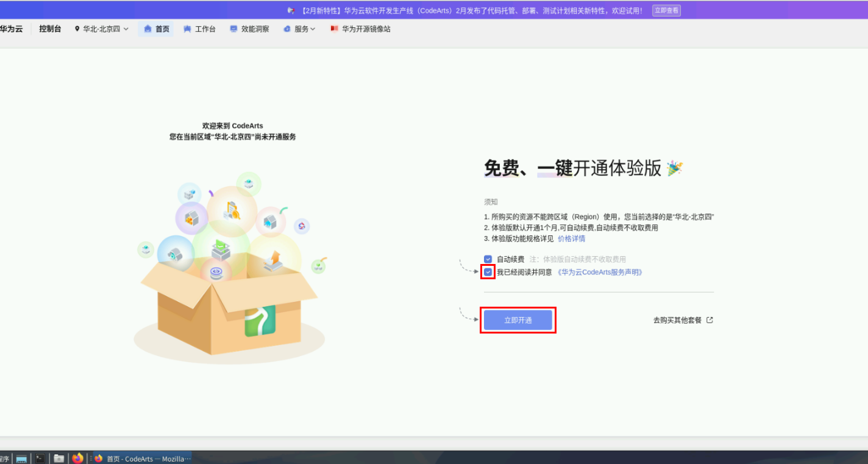Click the flag icon beside 华为开源镜像站

click(x=334, y=28)
